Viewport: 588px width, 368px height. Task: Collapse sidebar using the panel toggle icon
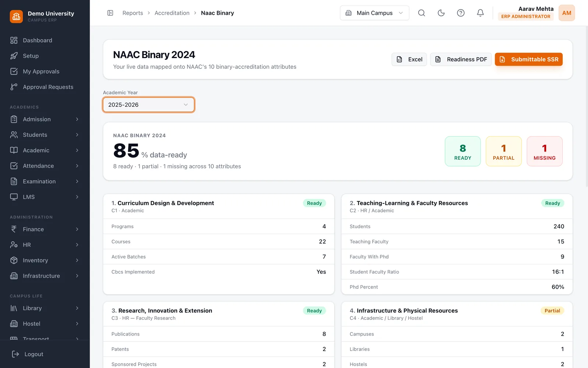(110, 13)
